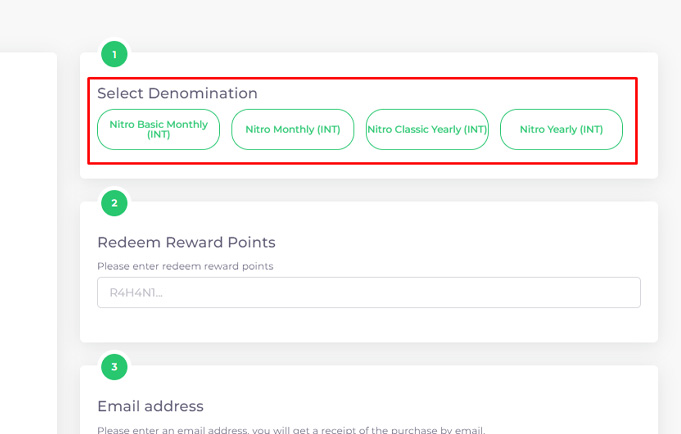Click the 'Please enter redeem reward points' label
The image size is (681, 434).
[x=185, y=266]
